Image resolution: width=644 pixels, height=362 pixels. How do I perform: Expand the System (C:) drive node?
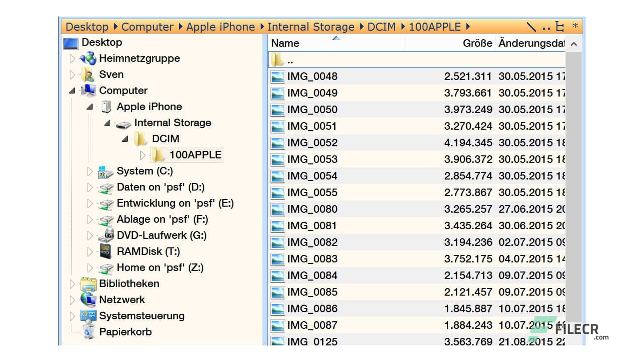click(90, 171)
